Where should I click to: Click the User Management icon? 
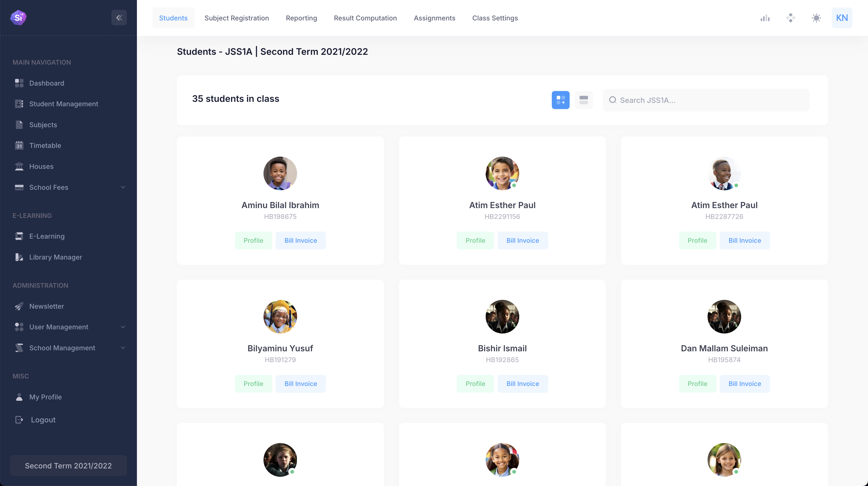click(x=19, y=327)
